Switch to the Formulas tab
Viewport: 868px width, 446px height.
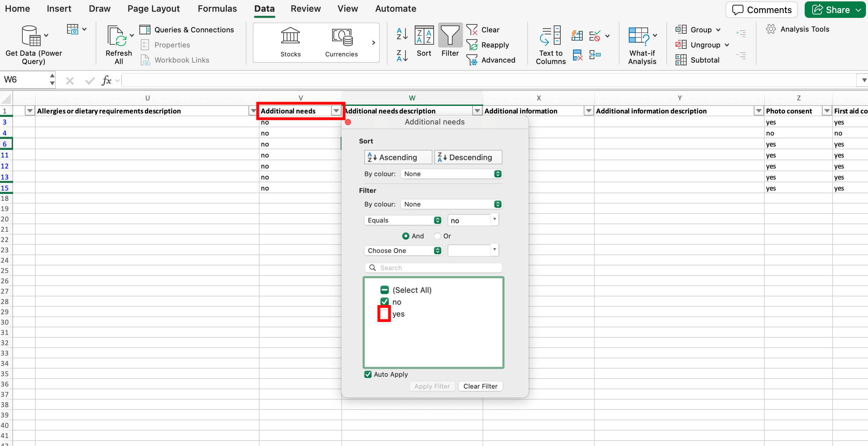(x=217, y=9)
